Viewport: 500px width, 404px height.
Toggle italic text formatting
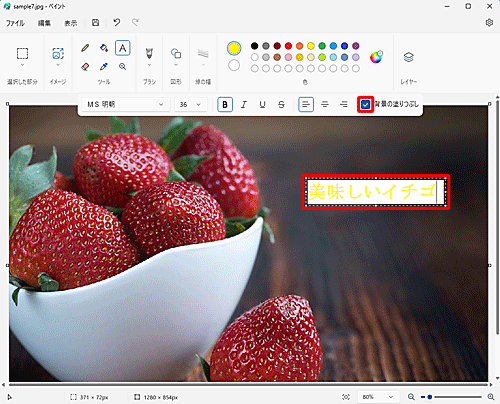(x=244, y=105)
